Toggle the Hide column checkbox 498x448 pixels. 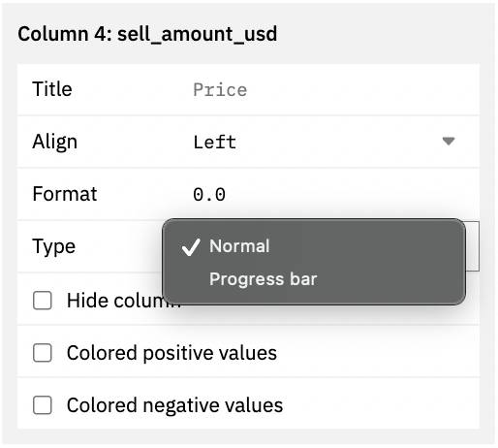(43, 301)
